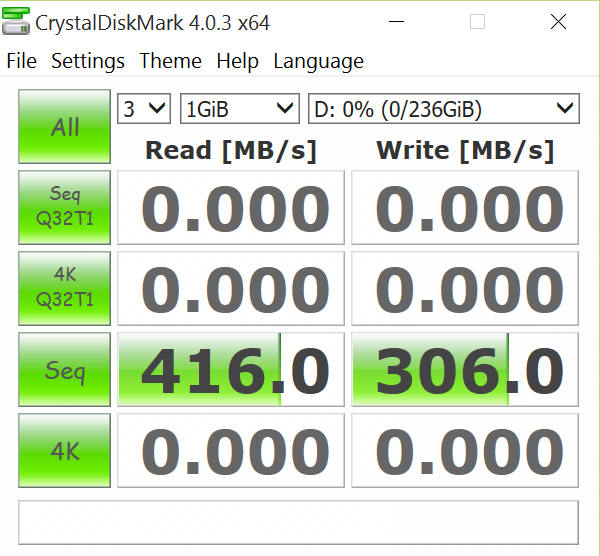Run the Seq sequential test
The image size is (600, 556).
65,370
